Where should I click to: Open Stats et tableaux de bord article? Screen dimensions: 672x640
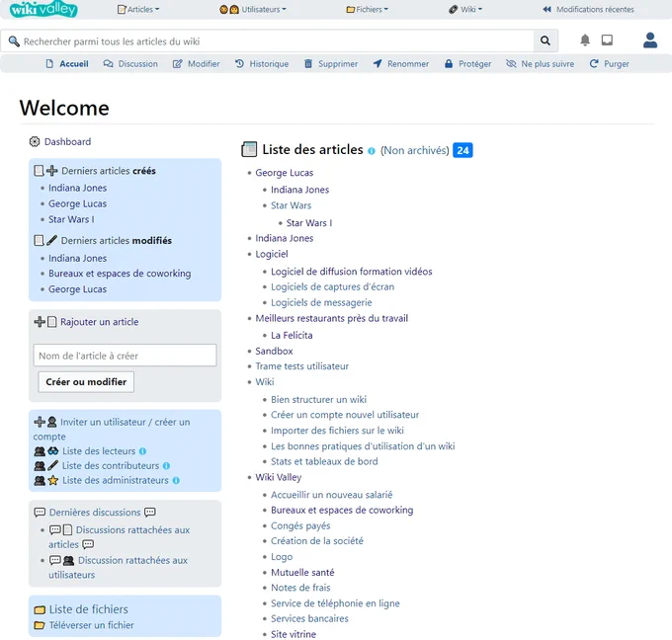tap(324, 462)
